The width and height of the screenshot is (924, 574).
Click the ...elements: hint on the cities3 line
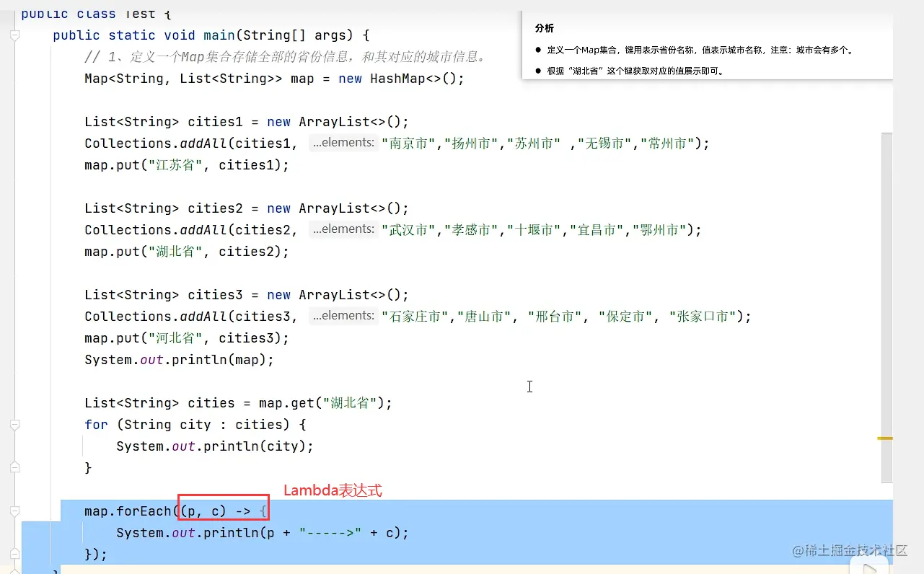pyautogui.click(x=343, y=316)
